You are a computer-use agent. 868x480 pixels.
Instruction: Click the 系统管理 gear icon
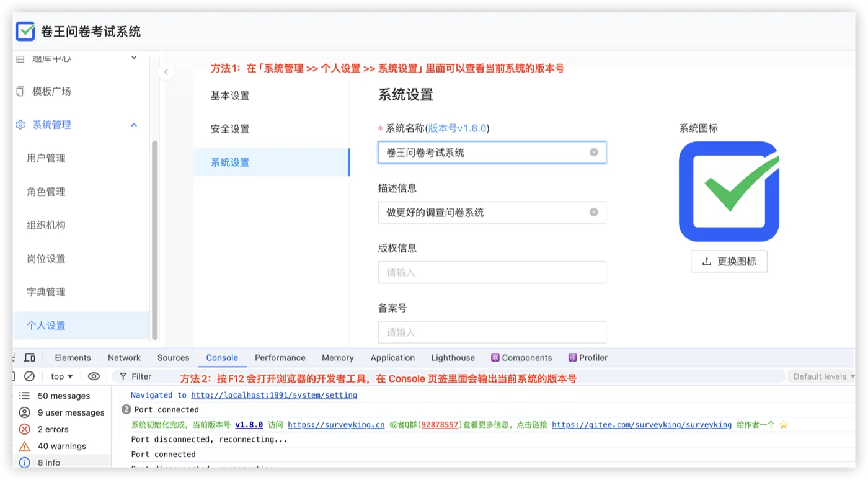tap(20, 125)
